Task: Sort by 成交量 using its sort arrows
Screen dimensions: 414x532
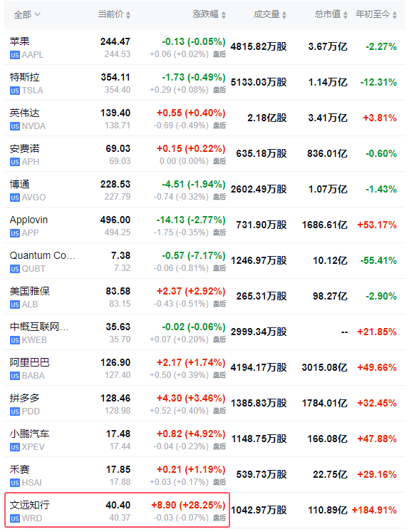Action: click(284, 15)
